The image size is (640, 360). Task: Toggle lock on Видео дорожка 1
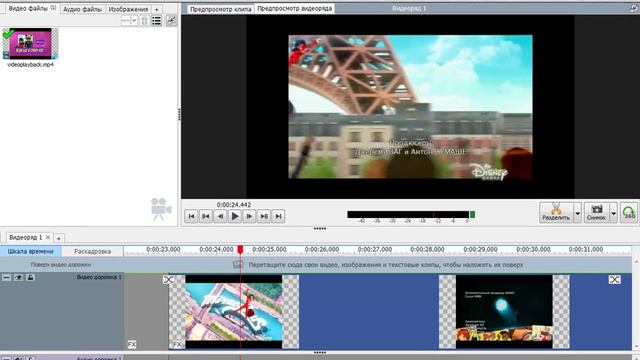[x=31, y=278]
